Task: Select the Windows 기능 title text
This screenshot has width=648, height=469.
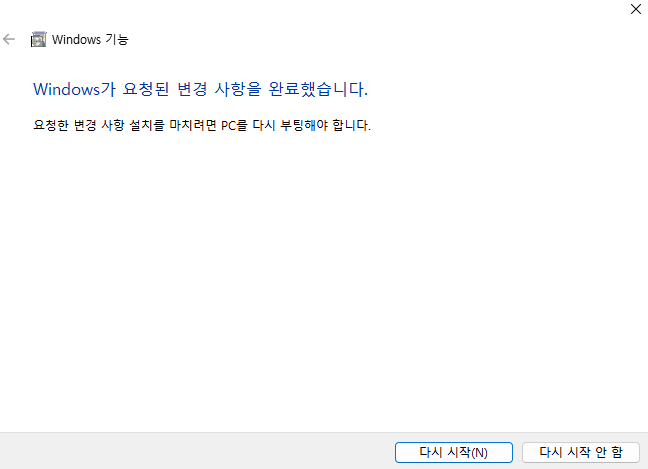Action: [90, 40]
